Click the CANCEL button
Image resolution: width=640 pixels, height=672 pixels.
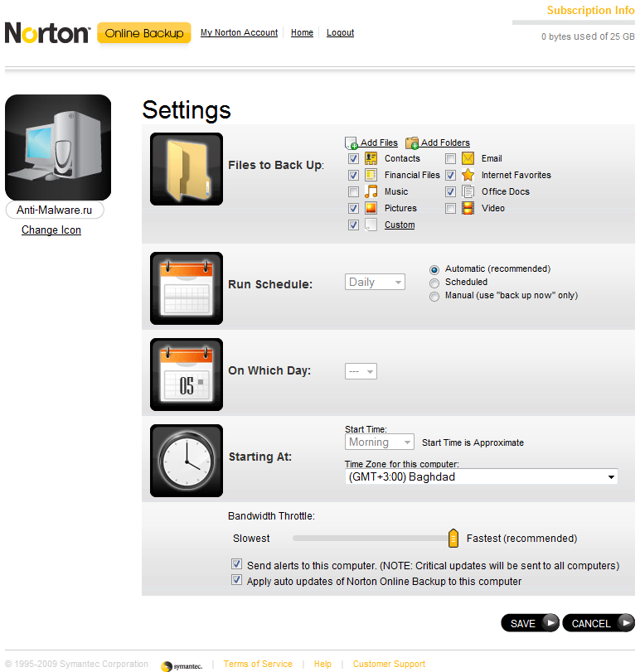[599, 623]
